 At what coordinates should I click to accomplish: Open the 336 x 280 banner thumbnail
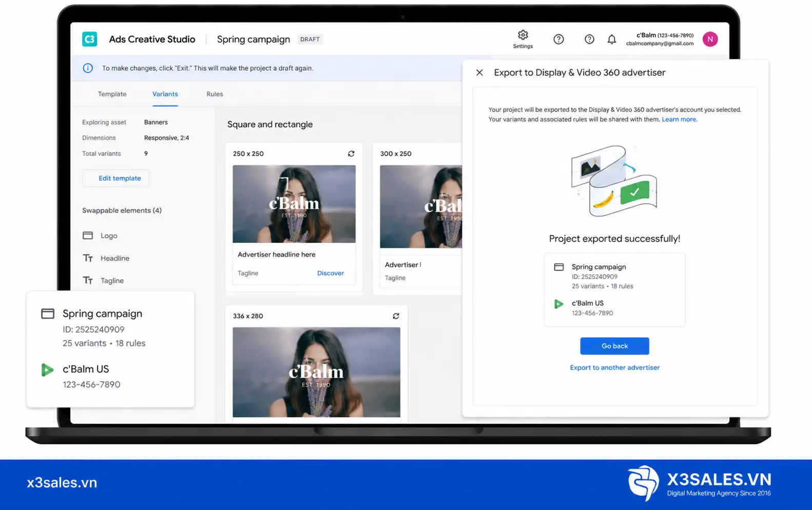tap(316, 372)
